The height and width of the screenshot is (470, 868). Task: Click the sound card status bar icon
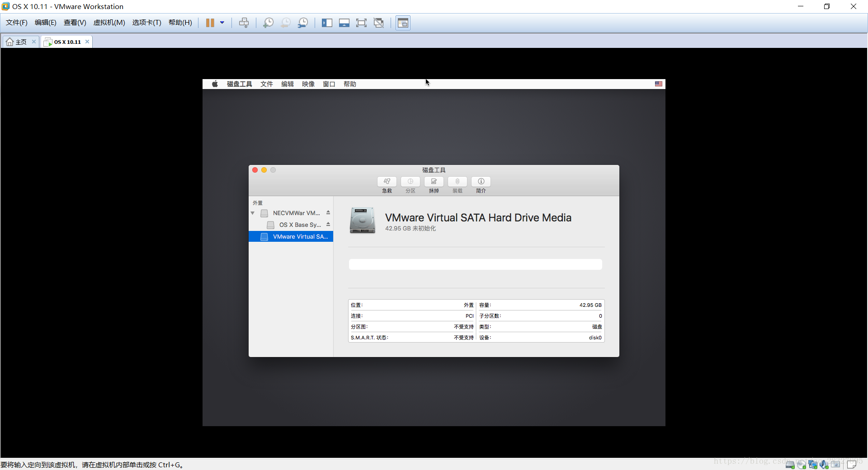(824, 465)
